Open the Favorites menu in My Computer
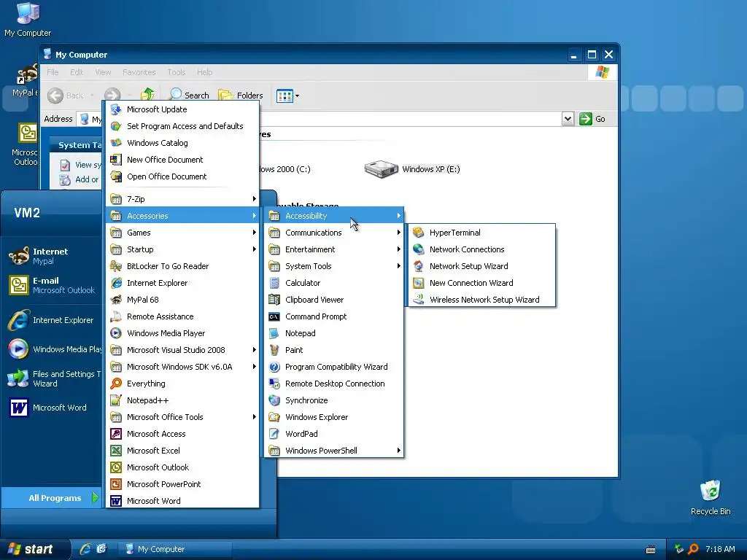 (139, 72)
